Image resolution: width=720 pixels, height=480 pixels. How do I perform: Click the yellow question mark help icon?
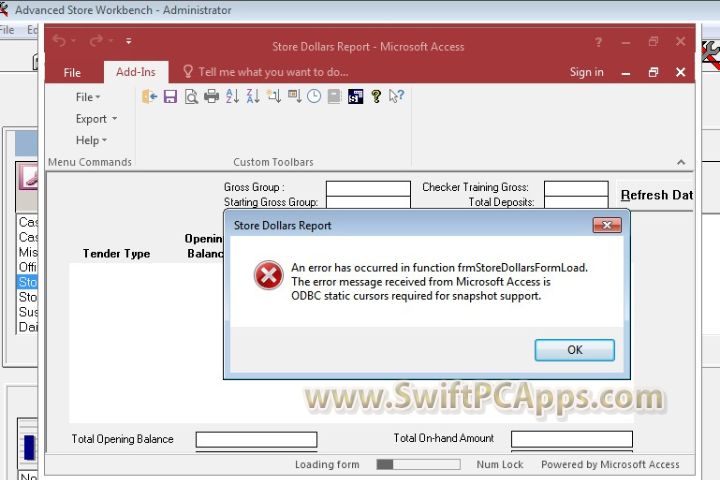pos(376,96)
